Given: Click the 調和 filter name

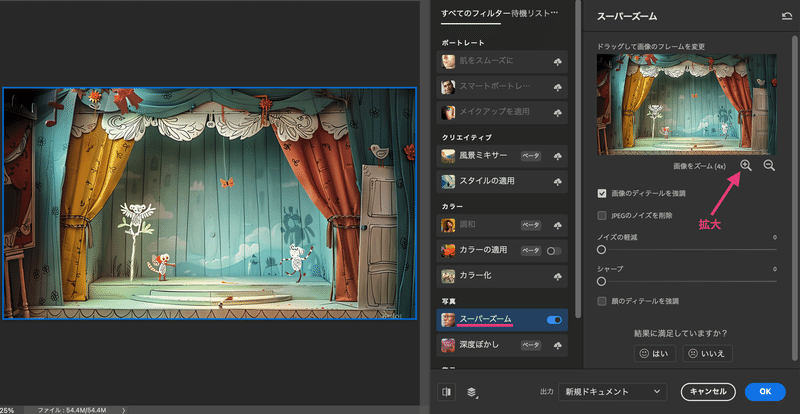Looking at the screenshot, I should 468,225.
